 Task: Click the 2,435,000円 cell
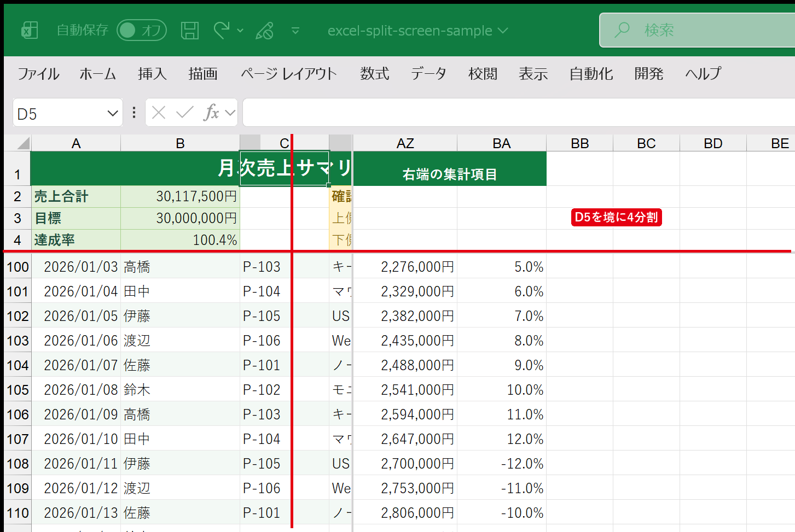point(405,341)
